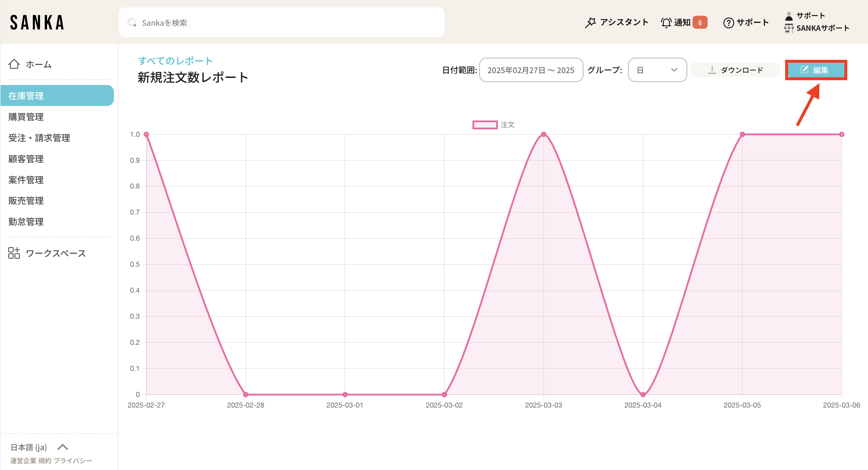The image size is (868, 470).
Task: Click the search magnifier icon
Action: click(x=132, y=22)
